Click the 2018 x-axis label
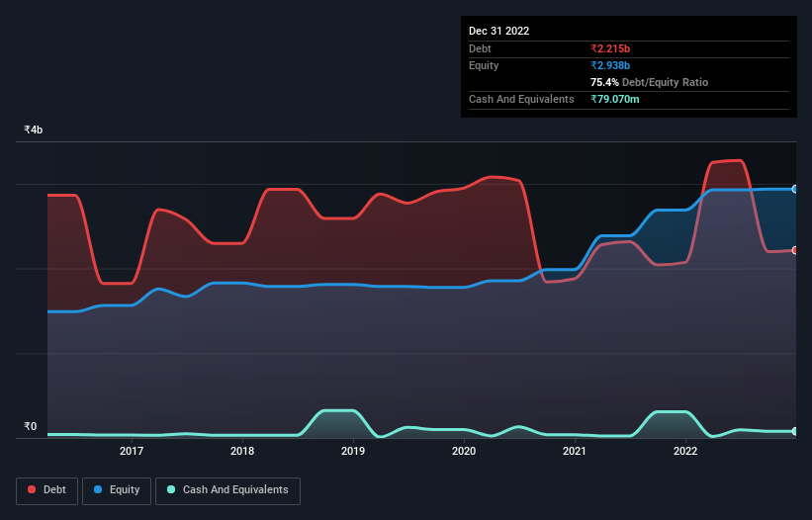 (x=242, y=451)
